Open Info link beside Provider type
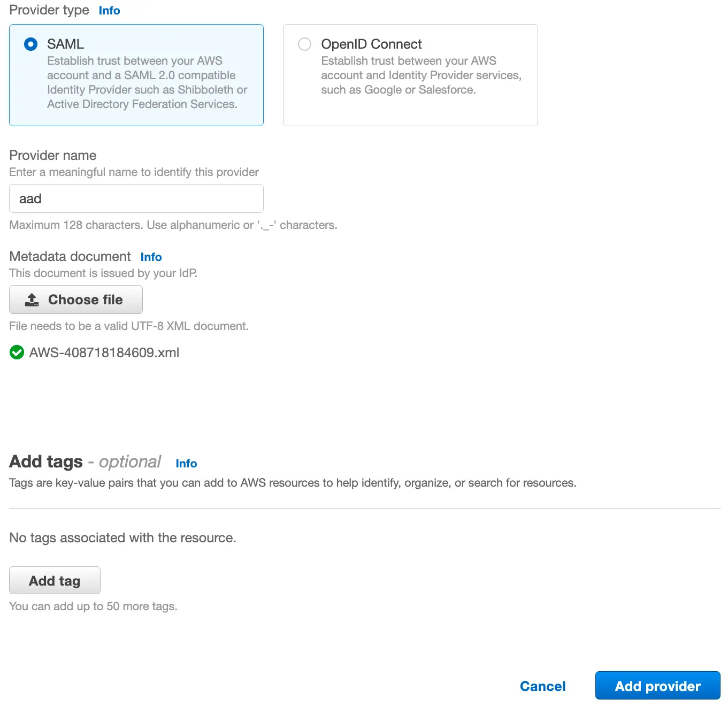 pyautogui.click(x=109, y=11)
